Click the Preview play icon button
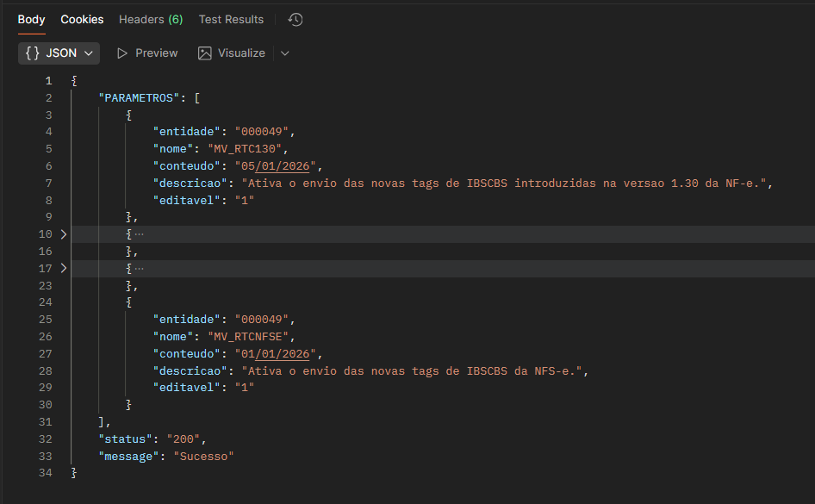815x504 pixels. tap(121, 53)
